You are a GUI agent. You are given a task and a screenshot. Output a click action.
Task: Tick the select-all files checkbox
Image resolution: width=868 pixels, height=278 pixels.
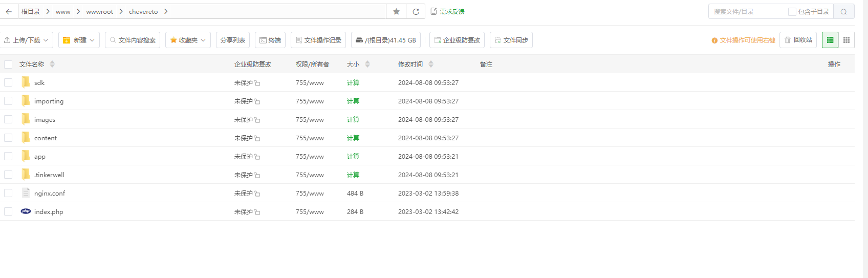click(8, 65)
